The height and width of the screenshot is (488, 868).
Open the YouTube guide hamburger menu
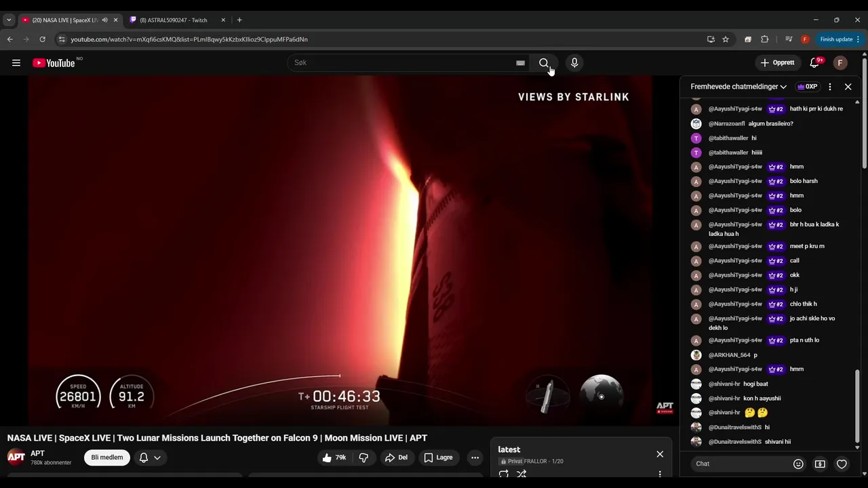16,63
